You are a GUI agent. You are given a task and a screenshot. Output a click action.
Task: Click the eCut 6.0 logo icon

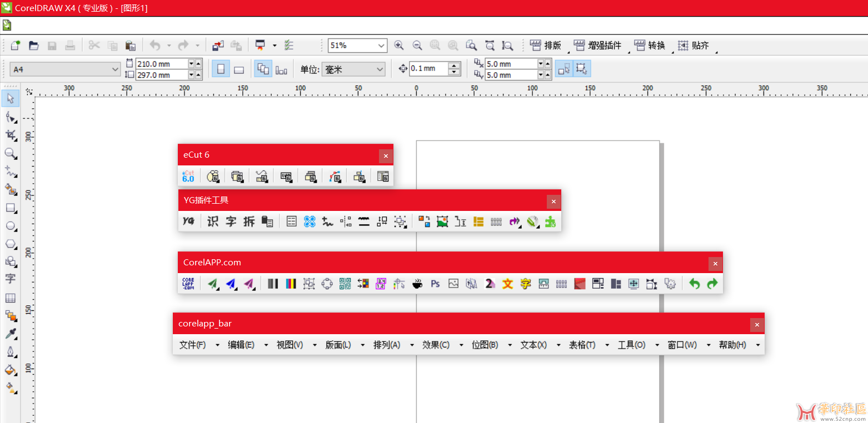188,177
